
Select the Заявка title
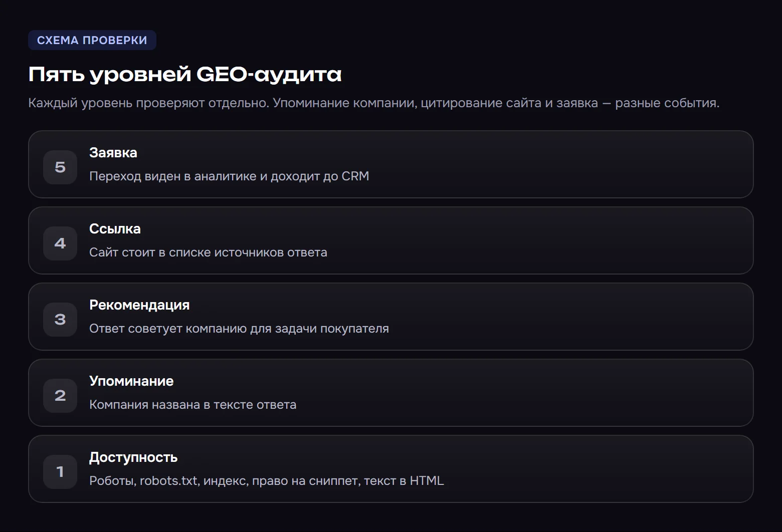point(113,153)
